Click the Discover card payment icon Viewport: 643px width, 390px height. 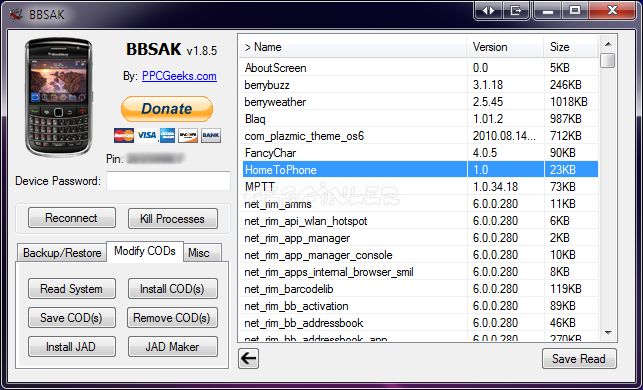188,135
